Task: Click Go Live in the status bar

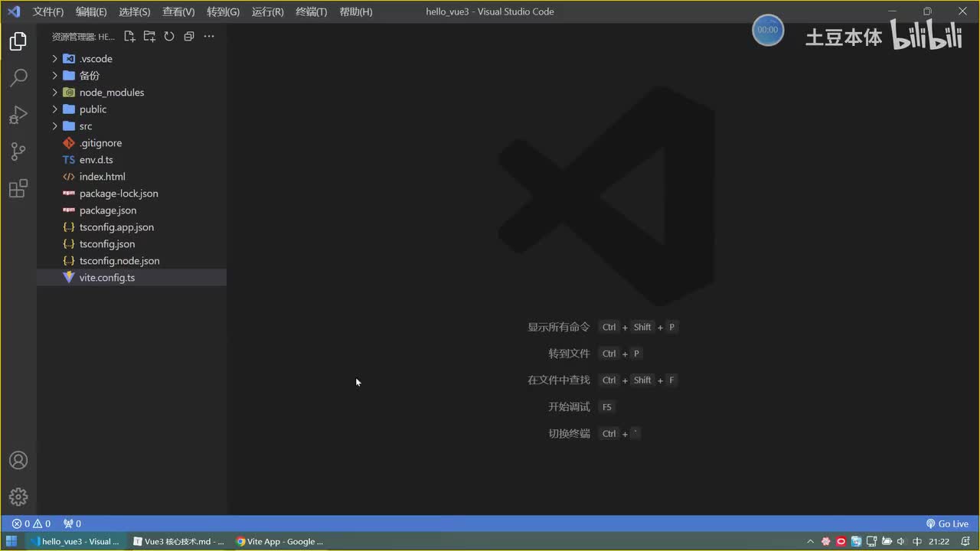Action: 947,524
